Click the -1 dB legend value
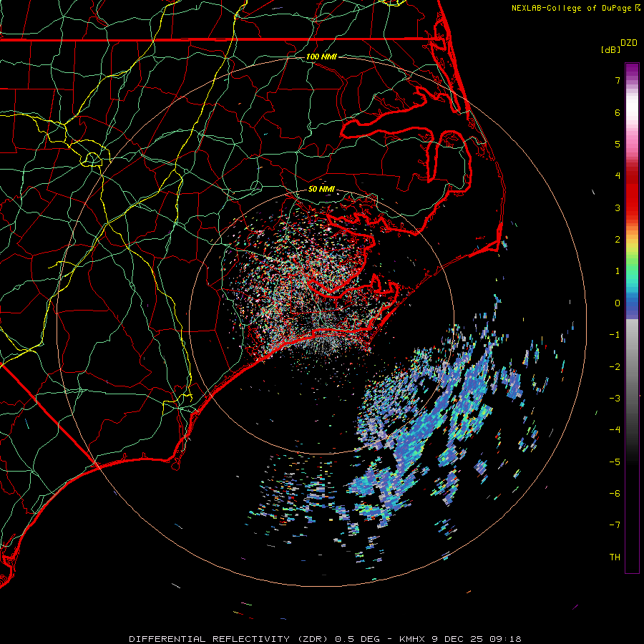The image size is (644, 644). click(615, 335)
